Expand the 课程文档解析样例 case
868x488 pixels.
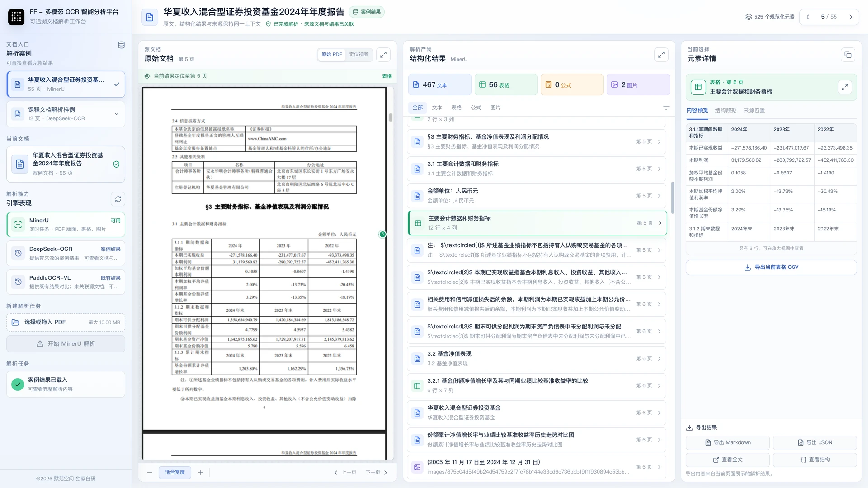click(x=66, y=114)
